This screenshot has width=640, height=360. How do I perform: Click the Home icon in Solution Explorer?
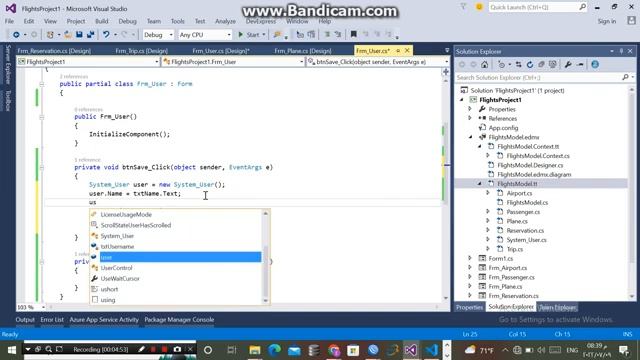pos(484,64)
